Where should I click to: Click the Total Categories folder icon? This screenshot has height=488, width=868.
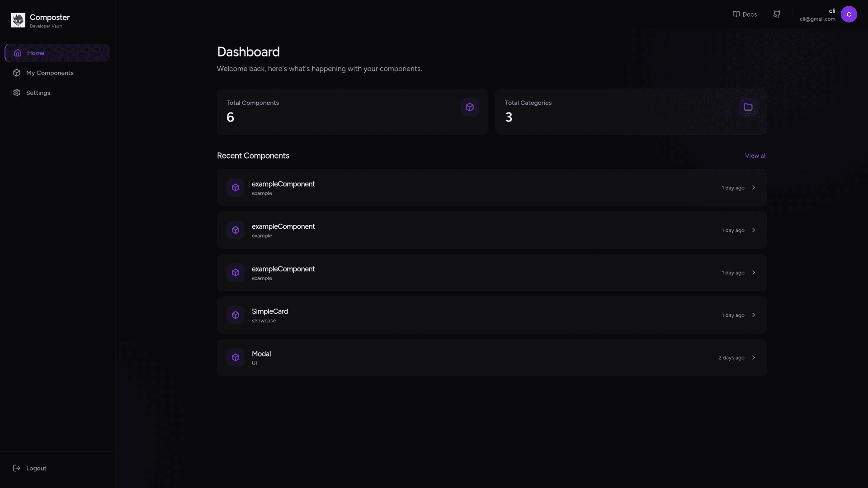click(x=748, y=107)
